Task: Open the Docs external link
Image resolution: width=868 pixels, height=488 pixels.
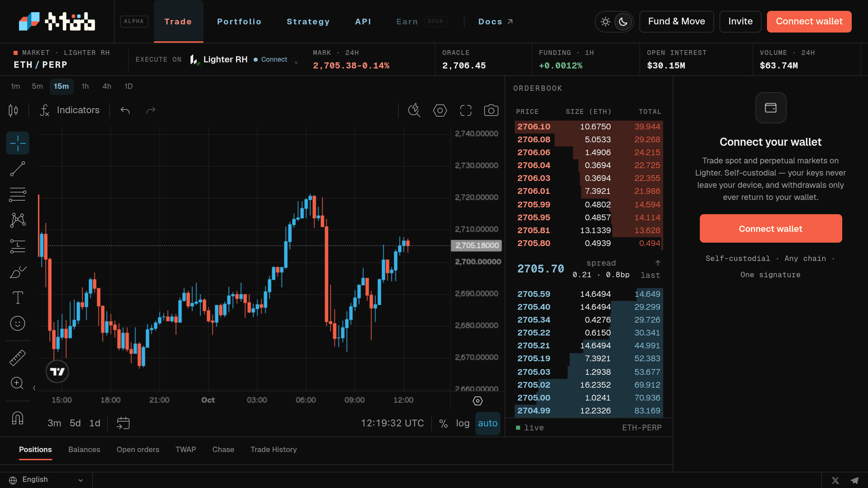Action: pyautogui.click(x=495, y=22)
